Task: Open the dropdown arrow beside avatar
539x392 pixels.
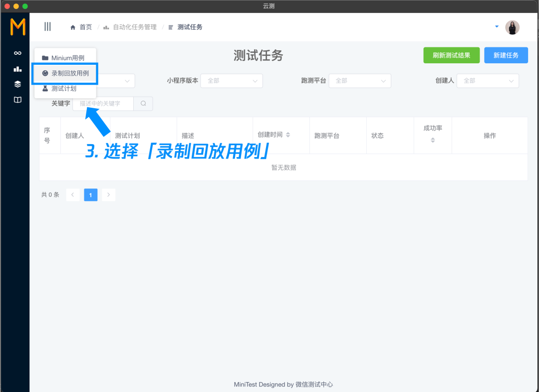Action: [x=497, y=26]
